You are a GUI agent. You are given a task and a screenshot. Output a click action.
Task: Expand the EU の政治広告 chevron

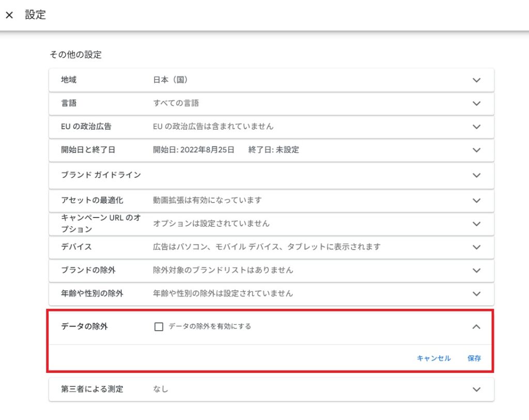[476, 127]
